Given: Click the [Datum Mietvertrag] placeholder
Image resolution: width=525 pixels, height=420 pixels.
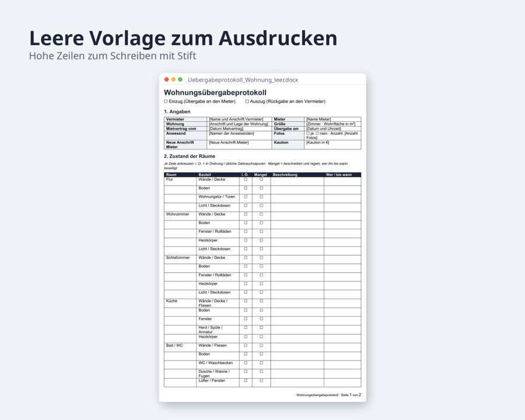Looking at the screenshot, I should pos(226,128).
